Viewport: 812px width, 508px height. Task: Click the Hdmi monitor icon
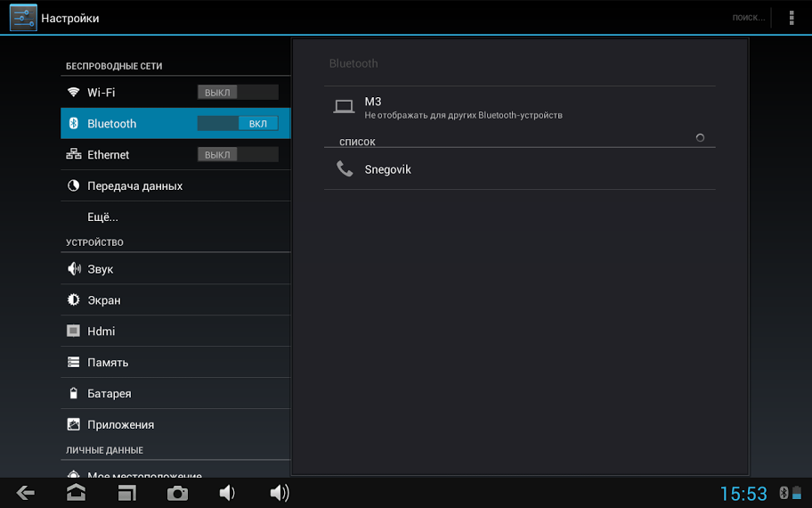click(x=74, y=331)
